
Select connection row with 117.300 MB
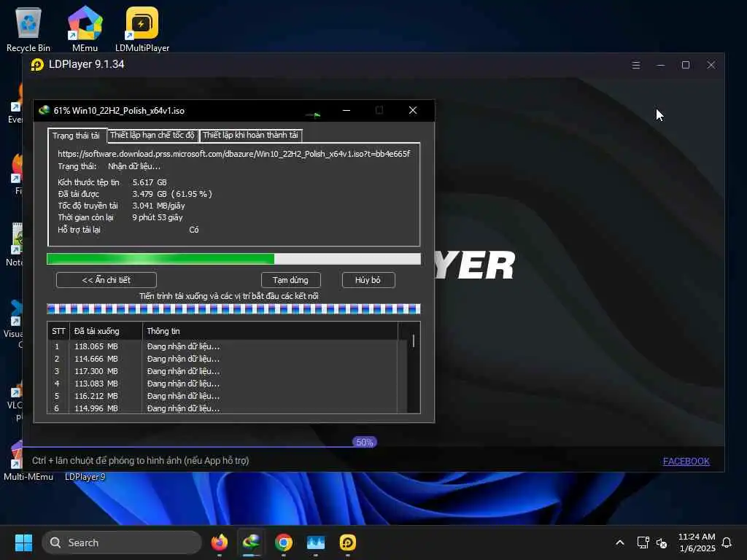pos(223,371)
